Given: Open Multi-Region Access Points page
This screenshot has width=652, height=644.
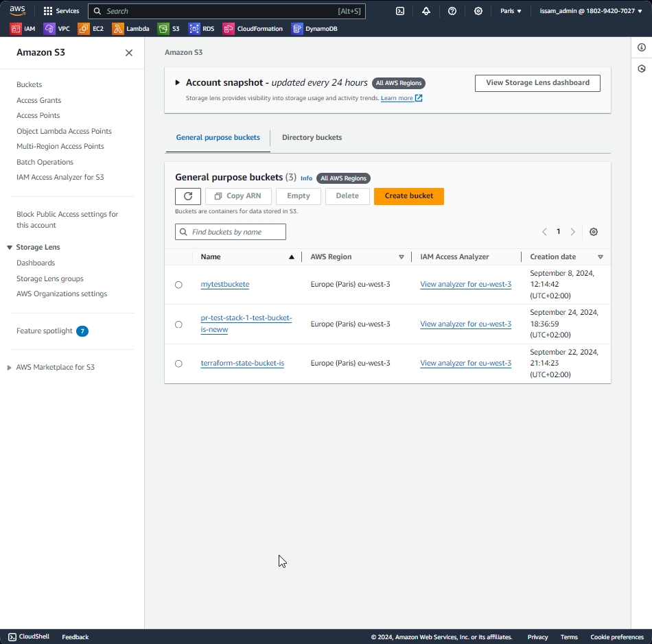Looking at the screenshot, I should pos(60,146).
